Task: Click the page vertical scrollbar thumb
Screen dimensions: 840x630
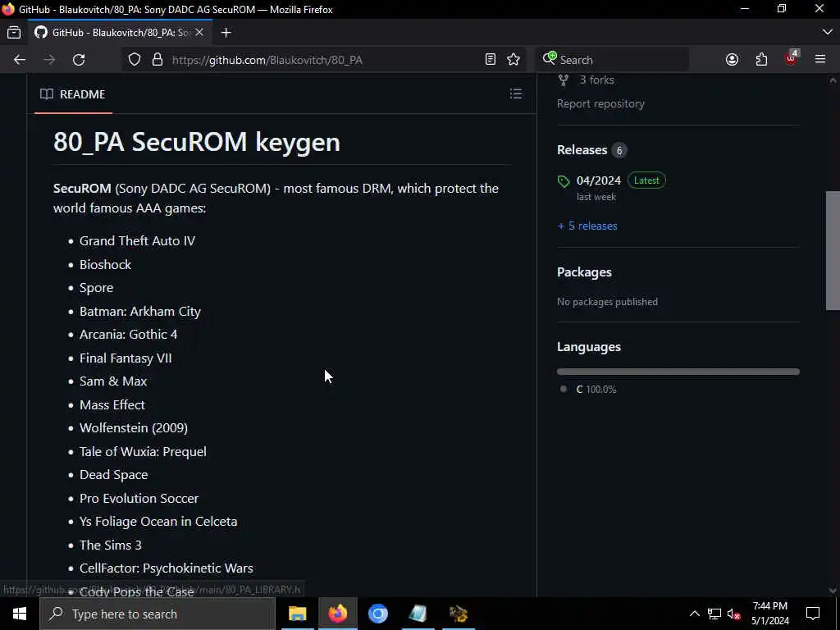Action: pyautogui.click(x=832, y=250)
